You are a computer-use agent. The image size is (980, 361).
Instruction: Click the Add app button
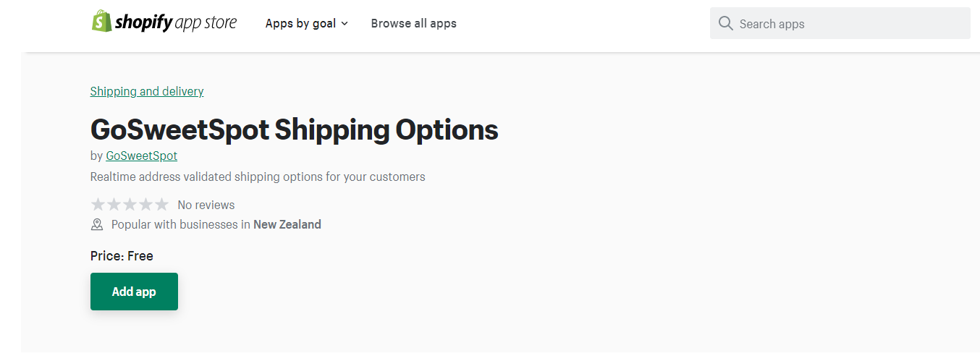[x=134, y=292]
